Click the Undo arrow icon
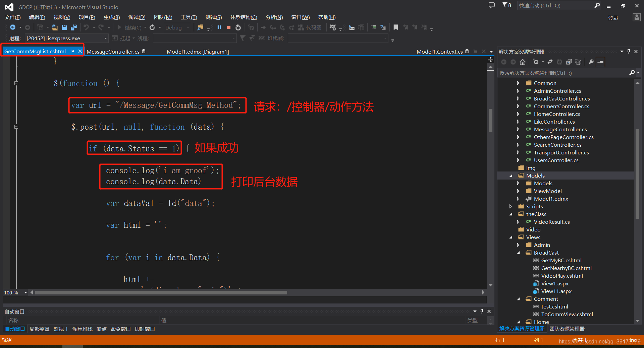 (86, 27)
